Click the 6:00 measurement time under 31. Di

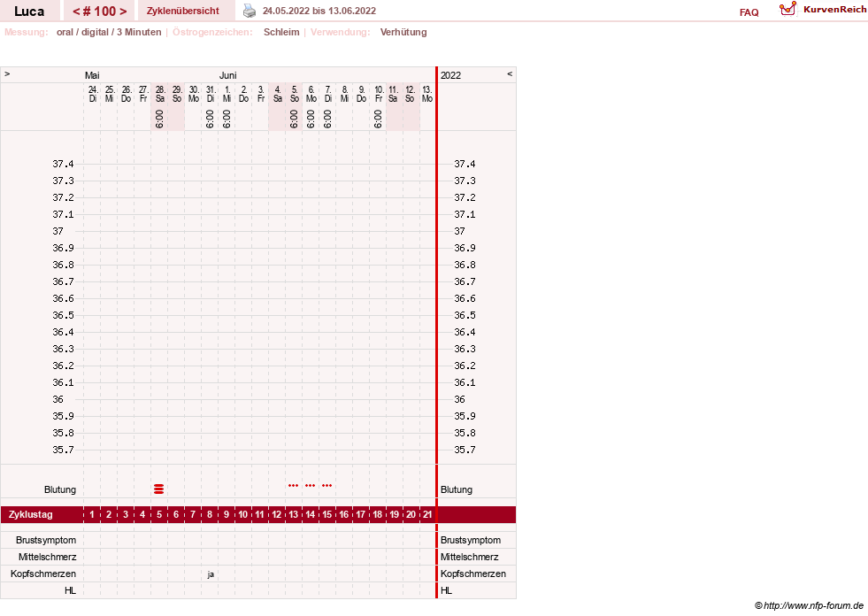(210, 119)
